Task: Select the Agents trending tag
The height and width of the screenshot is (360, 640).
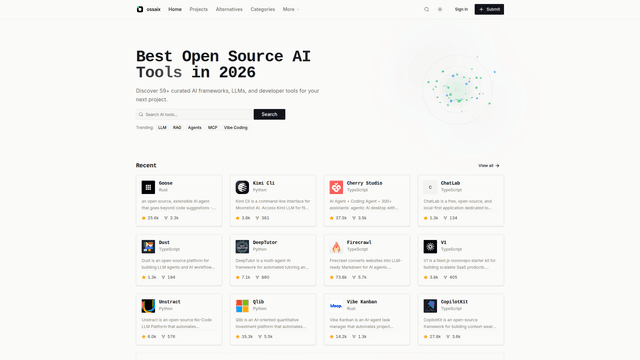Action: click(194, 128)
